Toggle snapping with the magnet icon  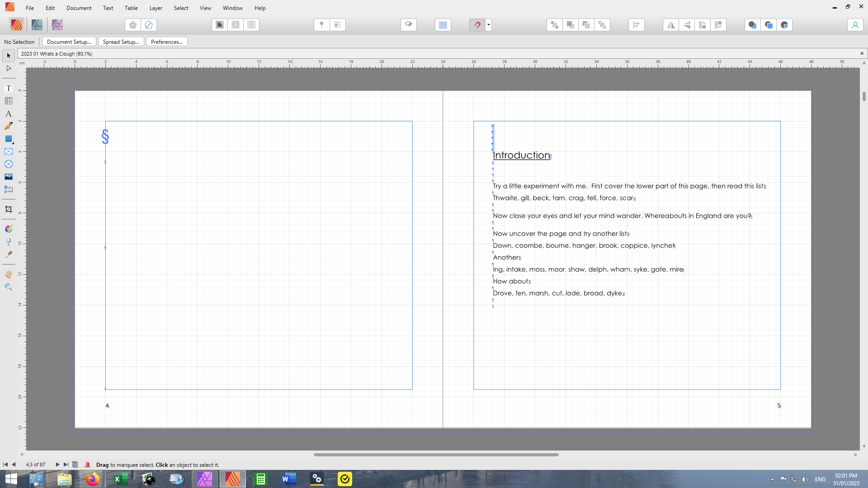tap(478, 25)
